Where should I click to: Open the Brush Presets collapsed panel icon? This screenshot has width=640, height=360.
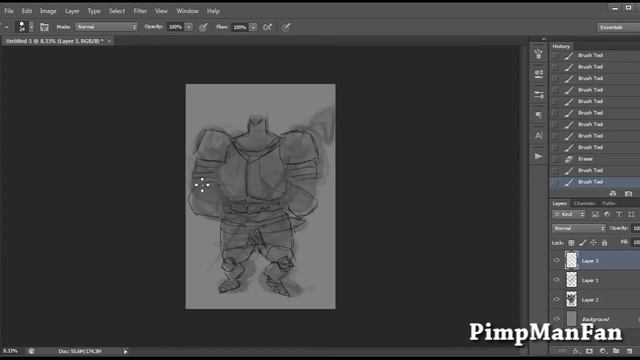[539, 53]
